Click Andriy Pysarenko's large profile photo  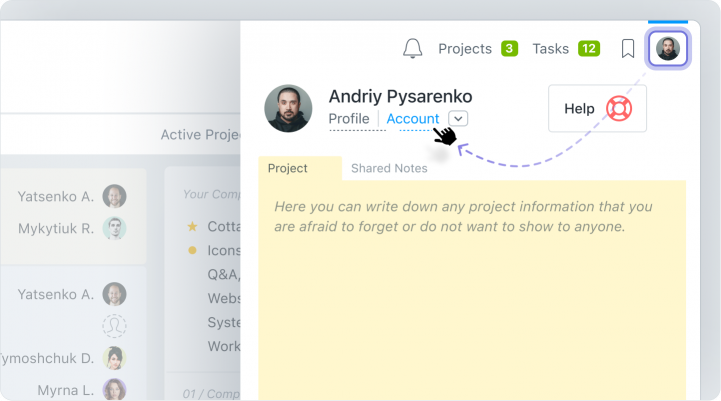288,108
